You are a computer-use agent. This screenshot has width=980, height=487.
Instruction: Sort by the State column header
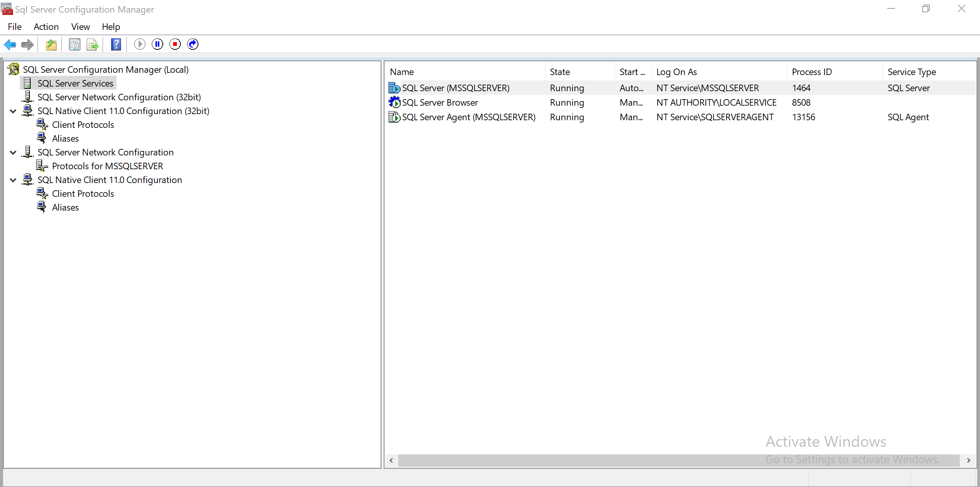point(560,72)
